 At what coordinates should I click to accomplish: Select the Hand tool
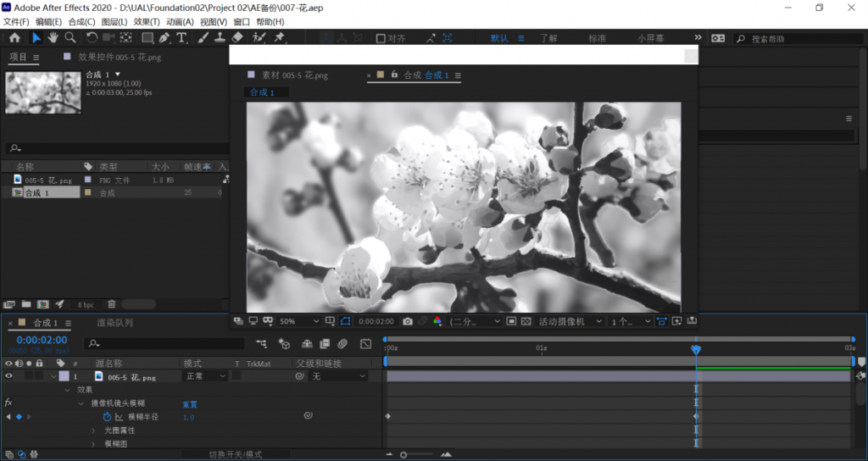53,37
